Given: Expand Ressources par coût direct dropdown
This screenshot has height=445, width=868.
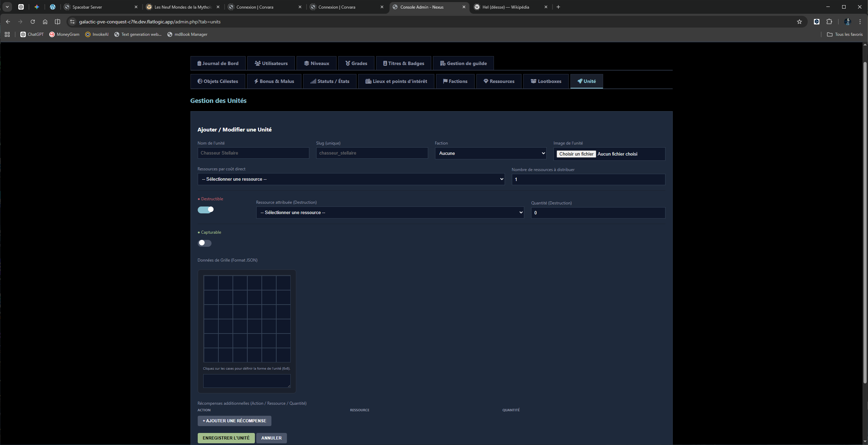Looking at the screenshot, I should (x=351, y=179).
